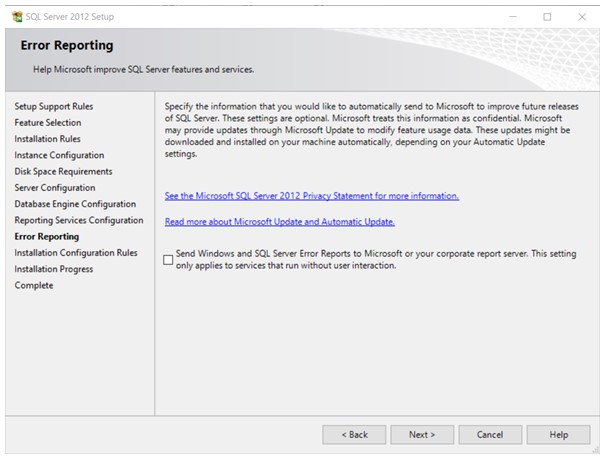Select Database Engine Configuration step

(x=75, y=204)
